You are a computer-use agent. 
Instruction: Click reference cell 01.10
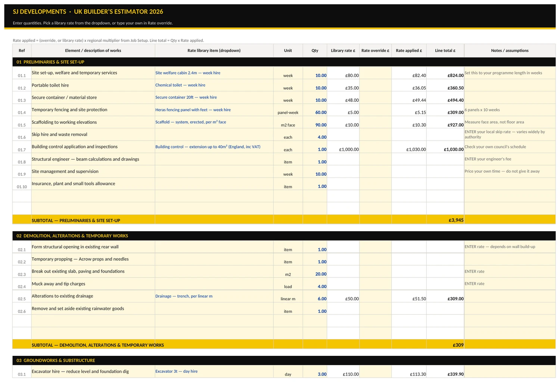pyautogui.click(x=22, y=184)
